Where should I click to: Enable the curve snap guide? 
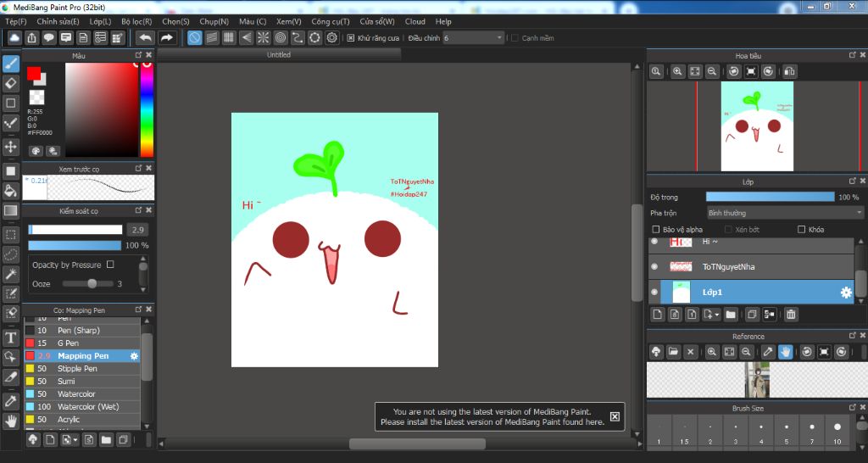[x=298, y=37]
